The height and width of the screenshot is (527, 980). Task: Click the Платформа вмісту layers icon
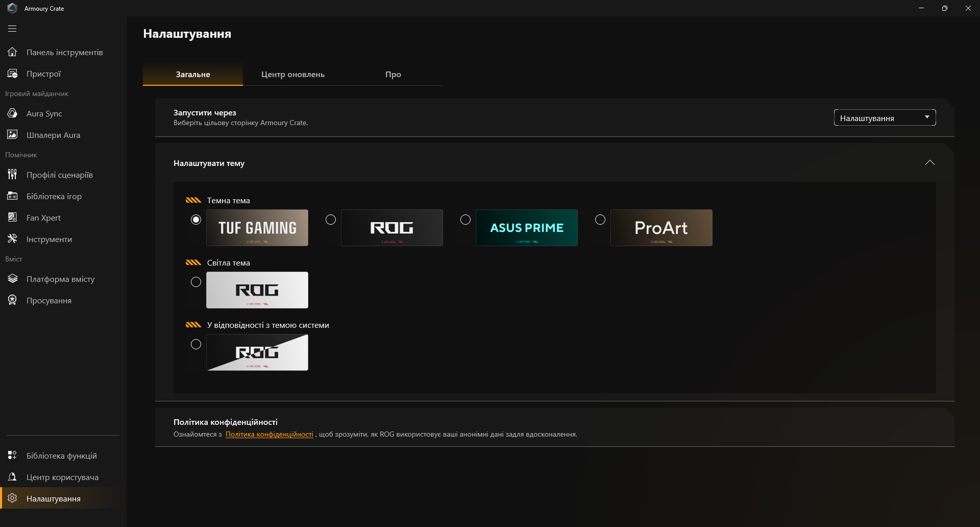[x=12, y=279]
